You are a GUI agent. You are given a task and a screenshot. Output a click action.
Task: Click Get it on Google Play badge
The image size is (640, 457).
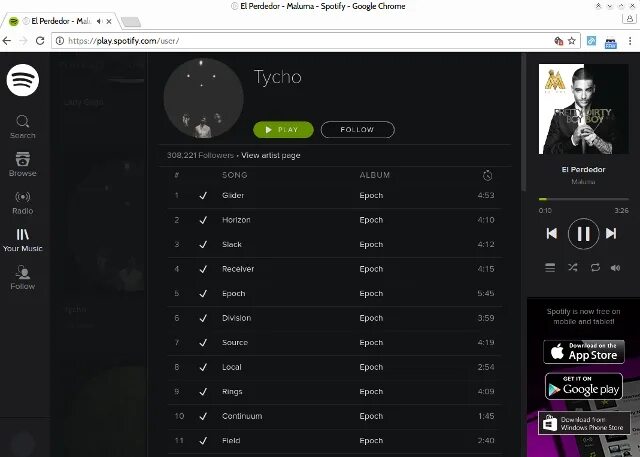(584, 386)
